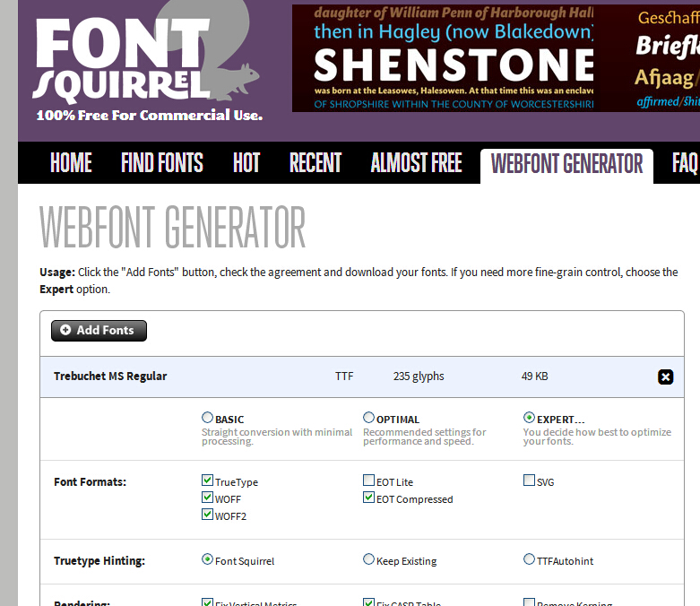700x606 pixels.
Task: Select the Webfont Generator tab
Action: 566,164
